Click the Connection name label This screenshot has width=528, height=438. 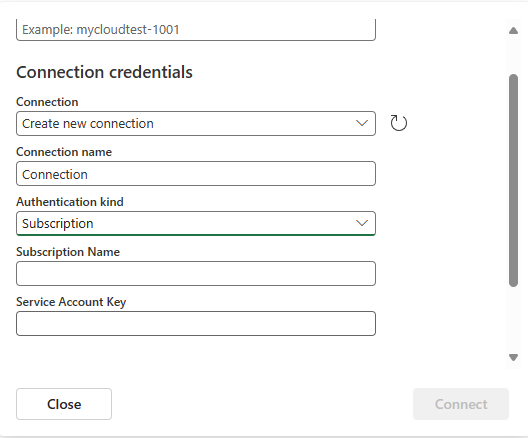click(64, 152)
